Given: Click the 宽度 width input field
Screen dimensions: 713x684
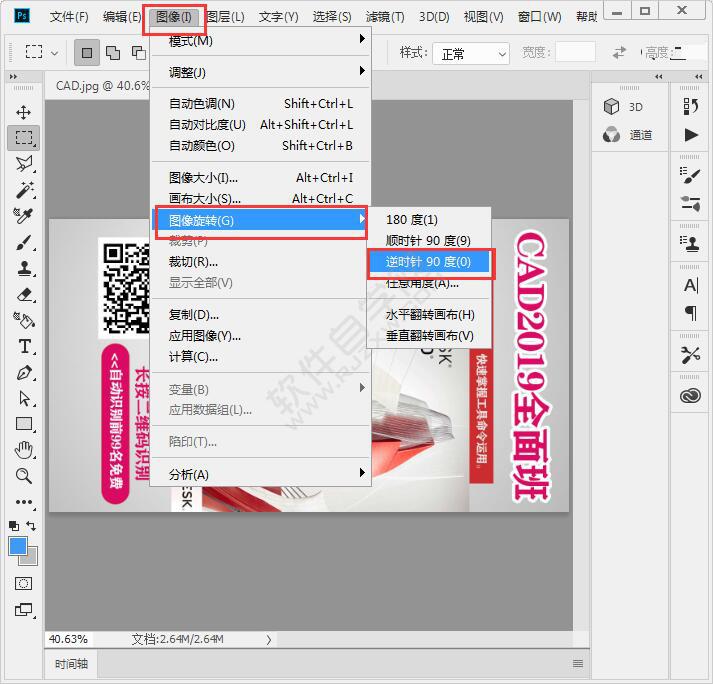Looking at the screenshot, I should (x=575, y=52).
